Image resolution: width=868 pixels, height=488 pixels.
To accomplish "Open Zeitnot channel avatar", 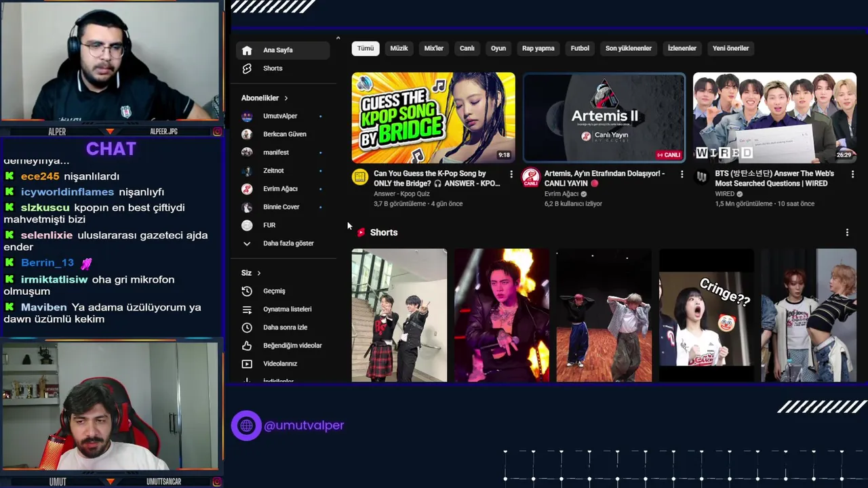I will point(247,171).
